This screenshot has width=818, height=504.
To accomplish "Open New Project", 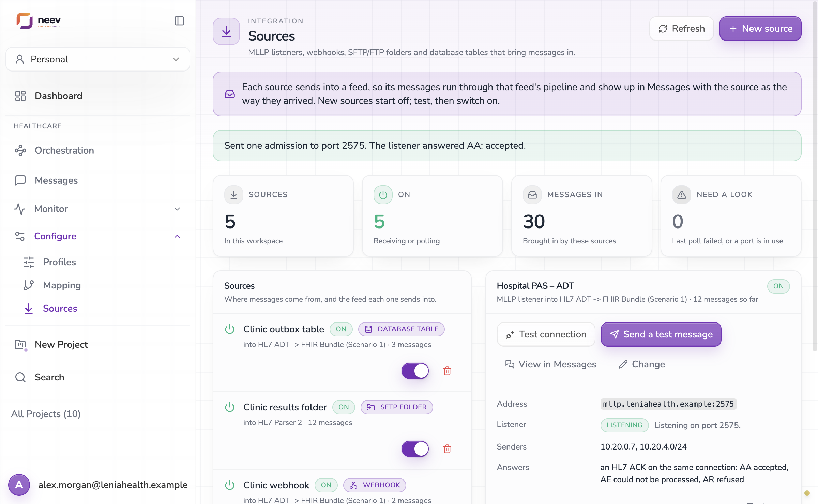I will point(98,345).
